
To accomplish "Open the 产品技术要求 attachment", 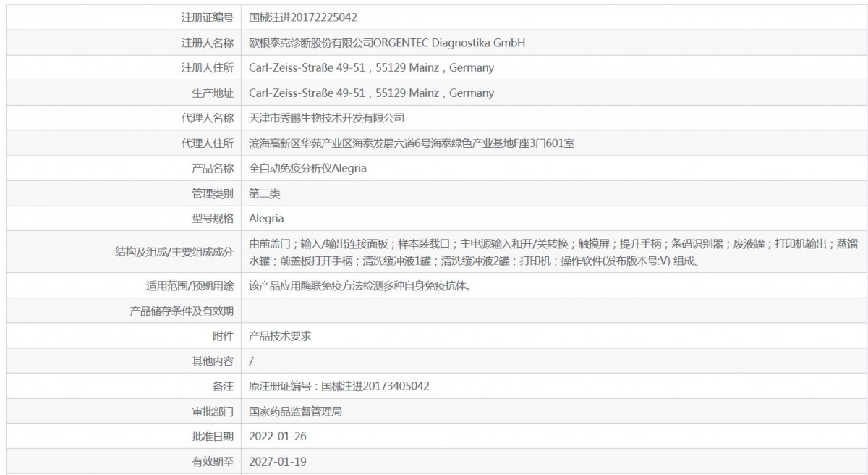I will point(280,335).
